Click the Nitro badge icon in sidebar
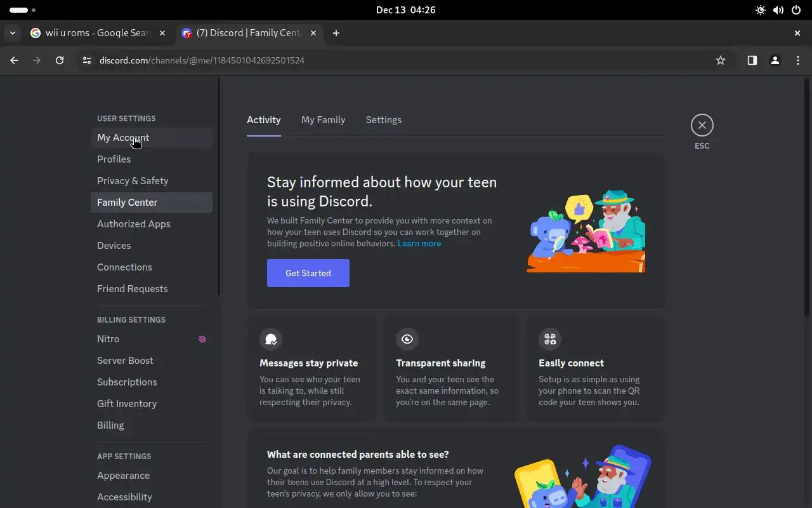The width and height of the screenshot is (812, 508). coord(202,339)
